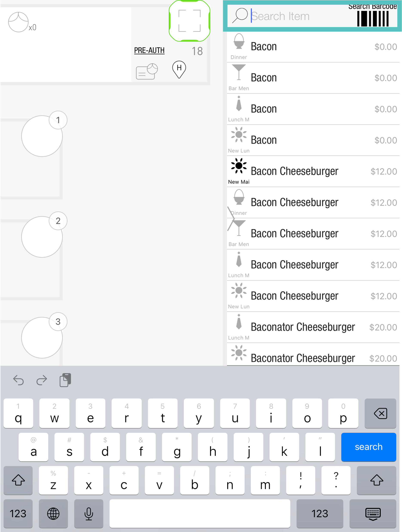Tap the magnifying glass search icon
Image resolution: width=402 pixels, height=532 pixels.
pos(240,16)
